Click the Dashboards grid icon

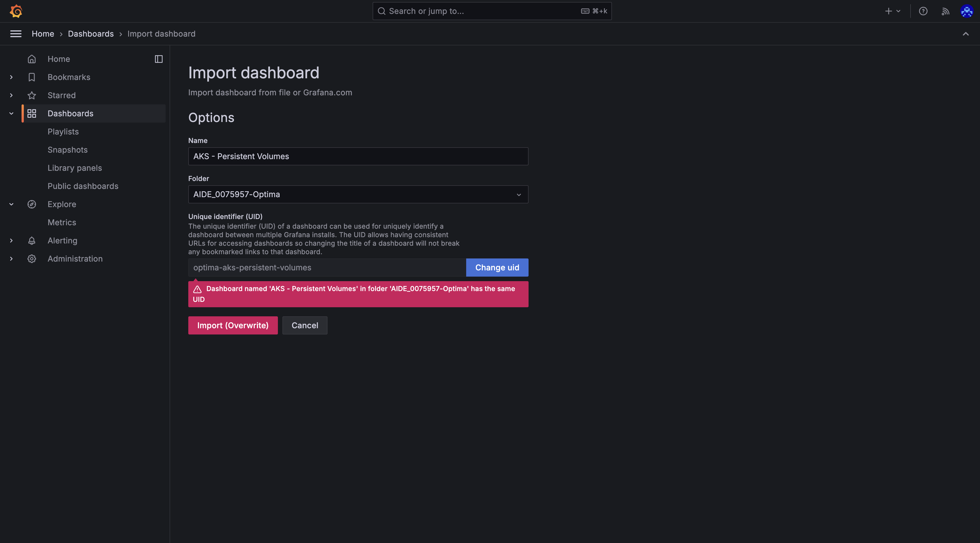pos(31,113)
